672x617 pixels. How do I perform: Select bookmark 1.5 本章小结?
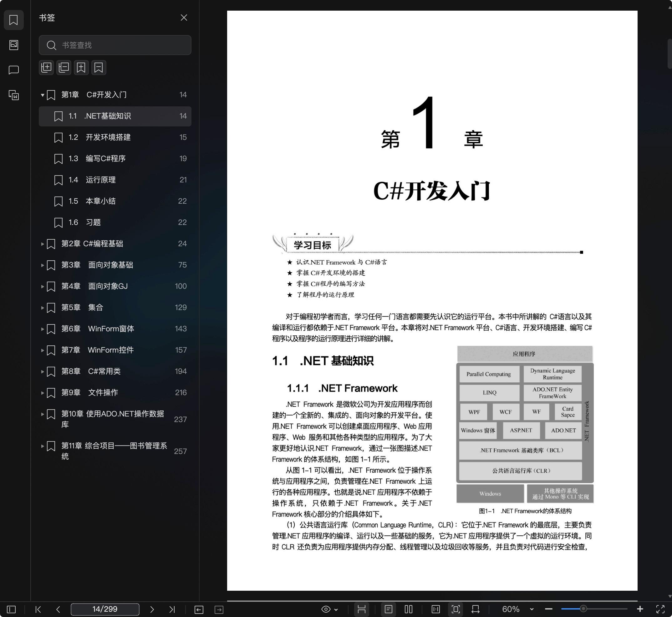pos(115,201)
